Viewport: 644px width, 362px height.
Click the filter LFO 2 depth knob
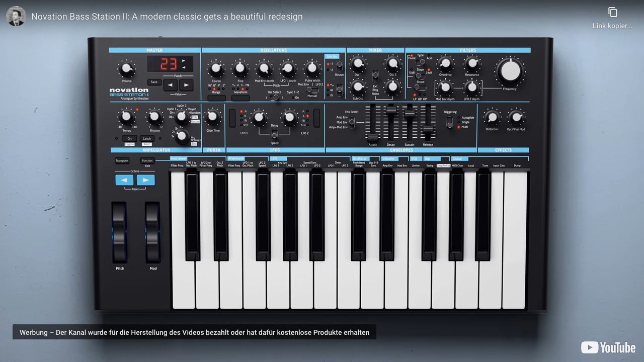(x=472, y=88)
